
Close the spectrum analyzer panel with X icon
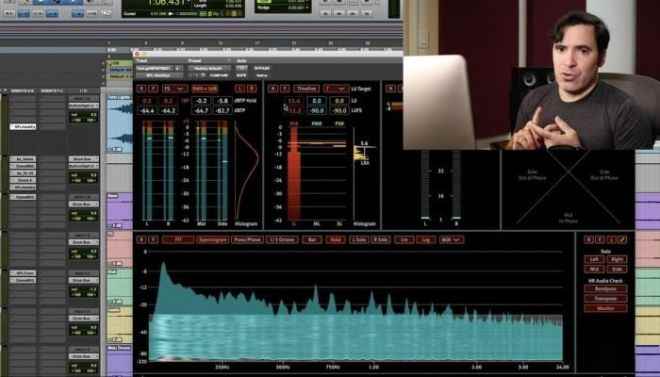coord(141,240)
